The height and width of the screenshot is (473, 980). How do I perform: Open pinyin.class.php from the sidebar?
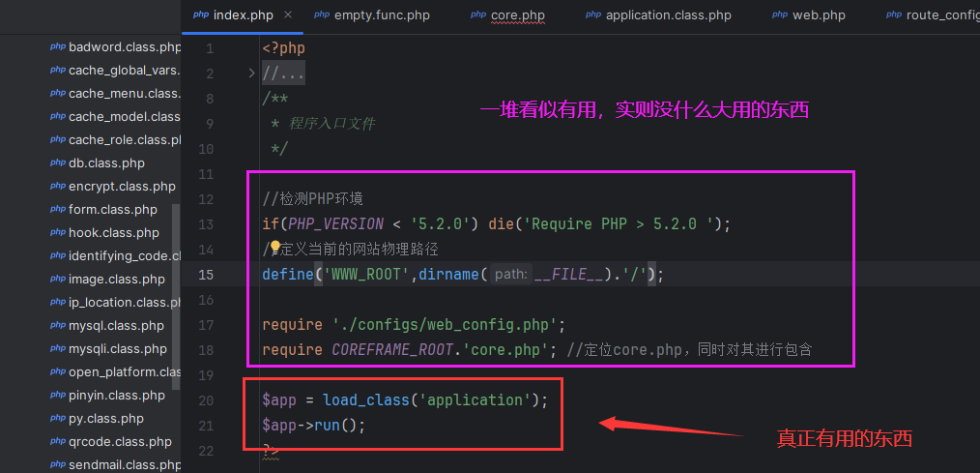pyautogui.click(x=116, y=396)
